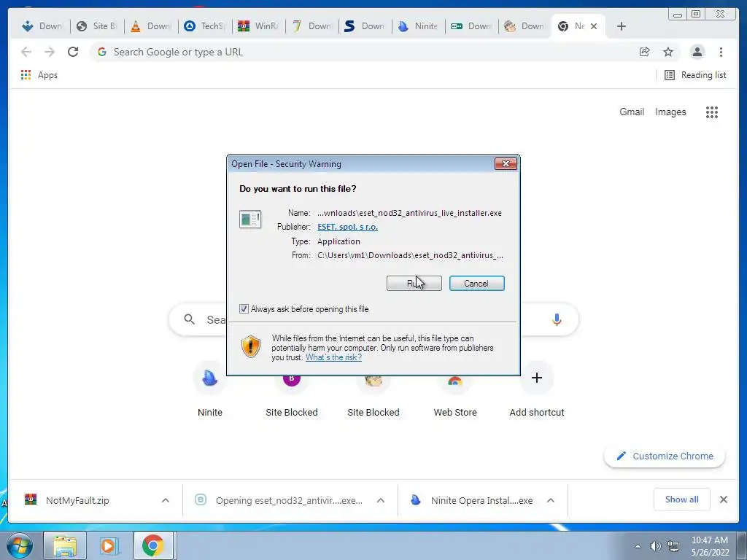Close the Open File Security Warning dialog
This screenshot has height=560, width=747.
click(506, 164)
